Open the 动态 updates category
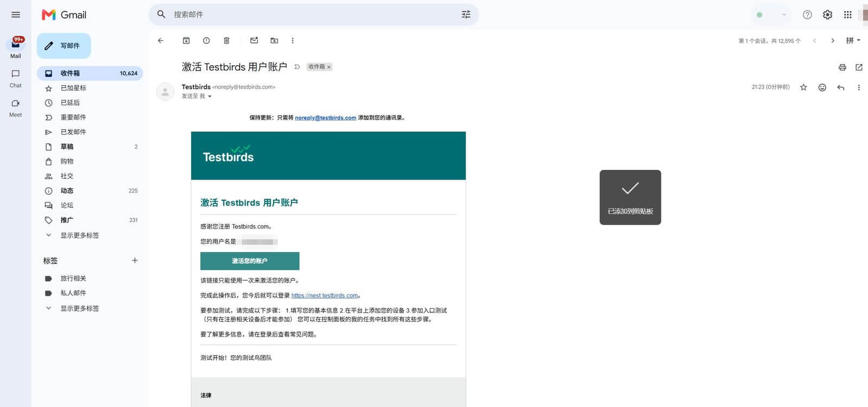 (x=90, y=190)
